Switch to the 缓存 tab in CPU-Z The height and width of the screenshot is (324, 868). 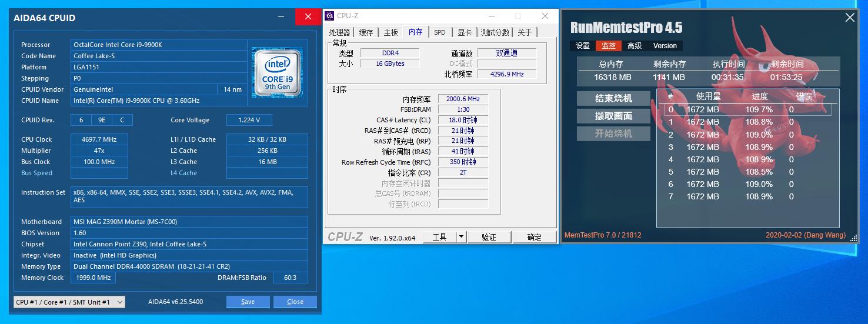pyautogui.click(x=366, y=32)
